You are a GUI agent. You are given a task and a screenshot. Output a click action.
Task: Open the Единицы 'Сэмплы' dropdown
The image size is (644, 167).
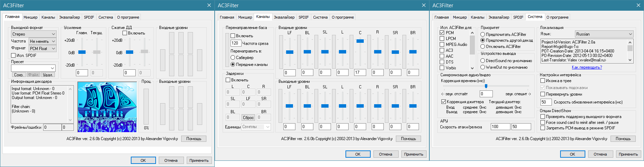256,127
